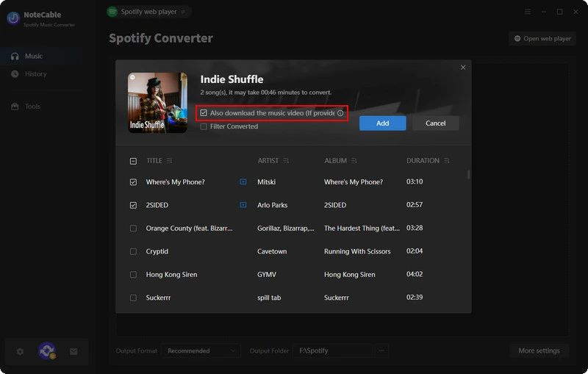Open the Output Format Recommended dropdown
The image size is (588, 374).
coord(201,350)
